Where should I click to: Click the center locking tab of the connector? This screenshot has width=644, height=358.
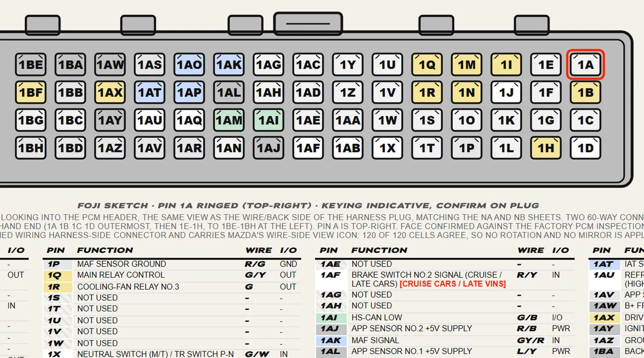308,24
